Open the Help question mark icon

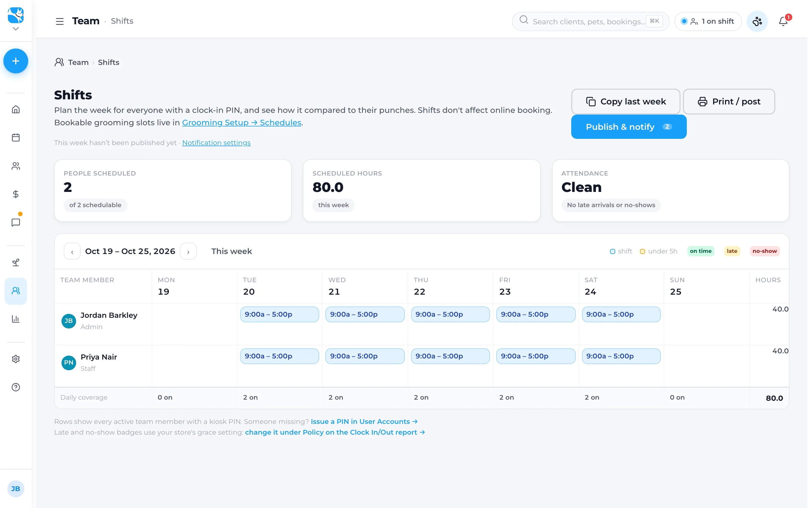click(x=16, y=387)
